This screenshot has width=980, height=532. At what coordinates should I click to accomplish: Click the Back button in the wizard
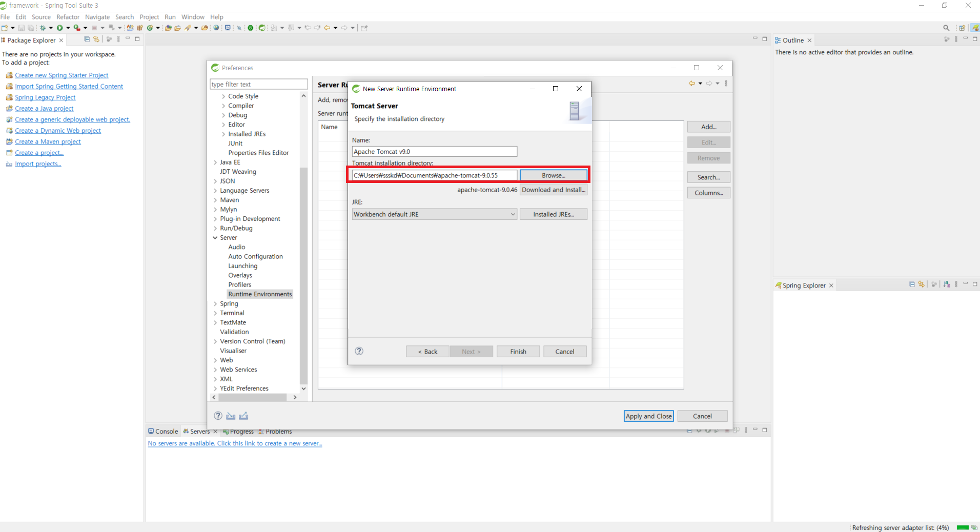click(x=427, y=352)
